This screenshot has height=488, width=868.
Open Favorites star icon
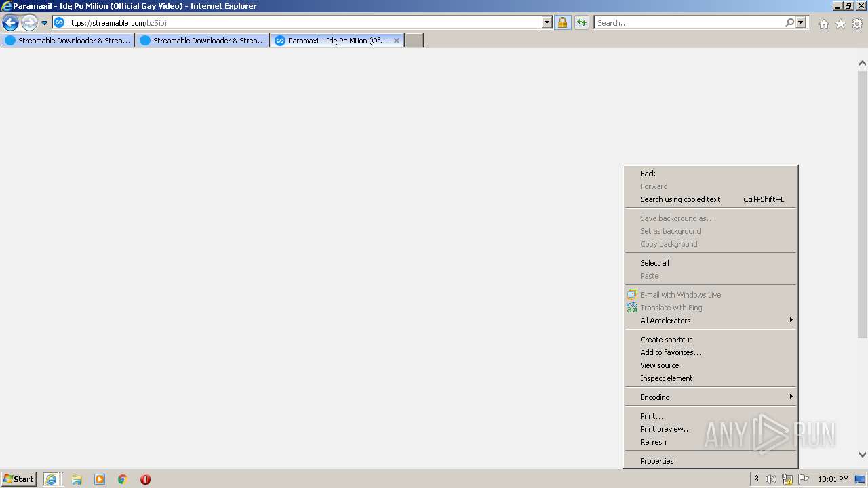point(840,24)
